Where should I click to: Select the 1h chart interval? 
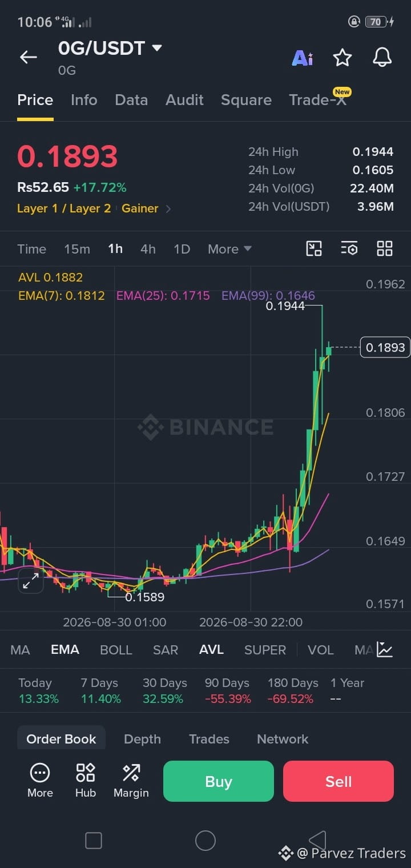[115, 249]
